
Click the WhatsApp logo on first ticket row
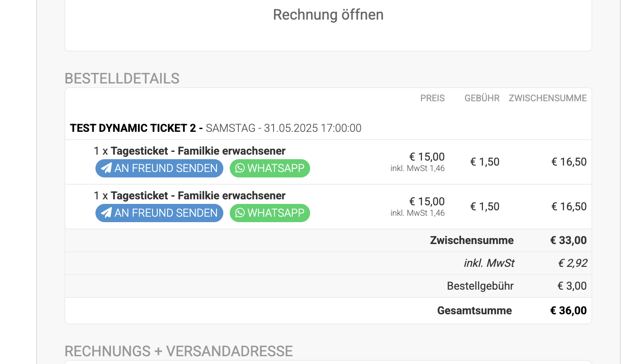240,168
